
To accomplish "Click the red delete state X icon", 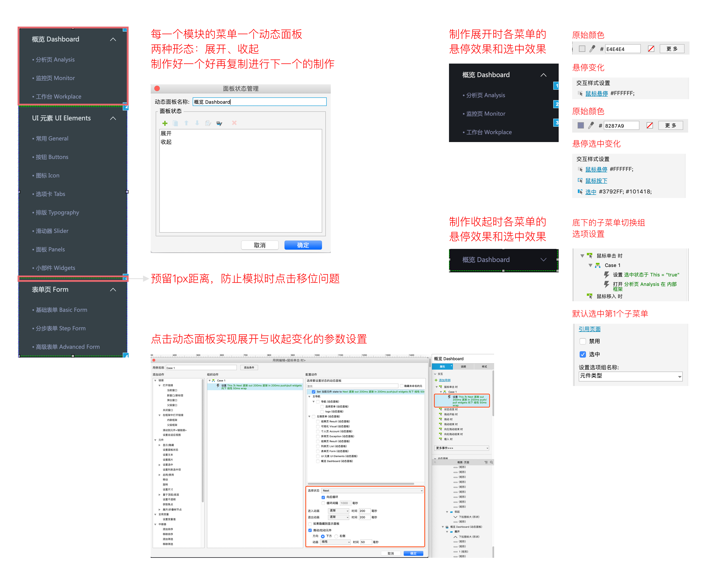I will [234, 123].
